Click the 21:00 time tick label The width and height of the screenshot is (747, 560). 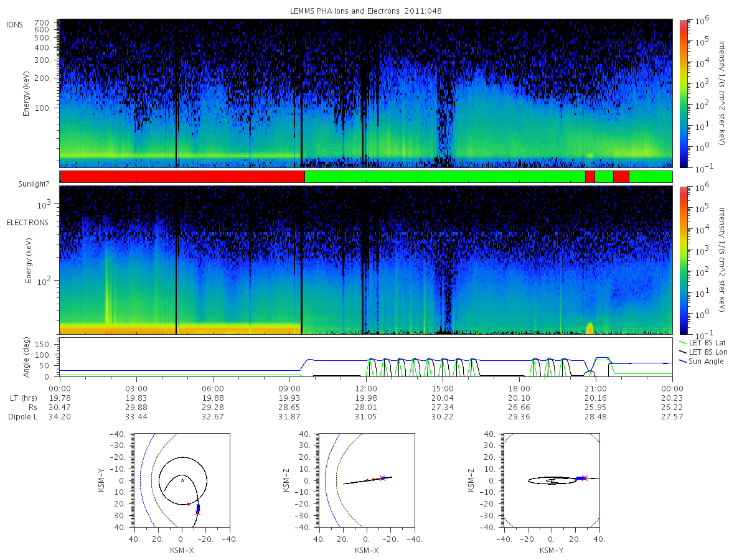pos(596,389)
